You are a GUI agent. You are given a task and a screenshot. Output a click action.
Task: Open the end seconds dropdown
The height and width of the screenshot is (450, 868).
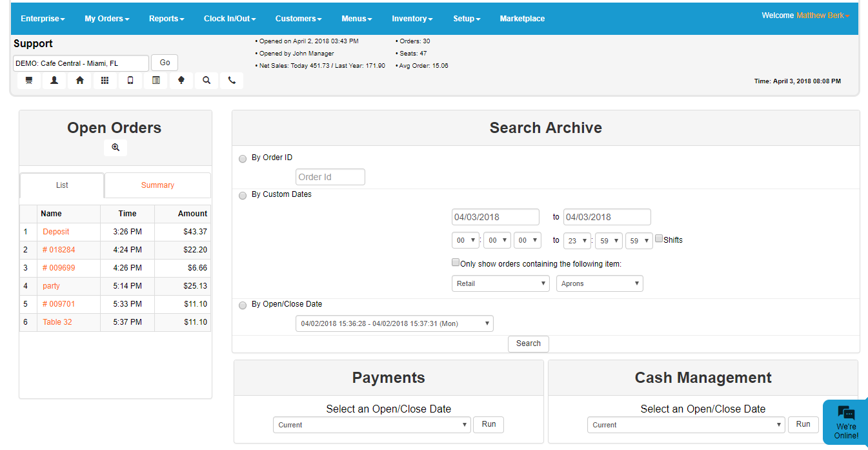(639, 241)
